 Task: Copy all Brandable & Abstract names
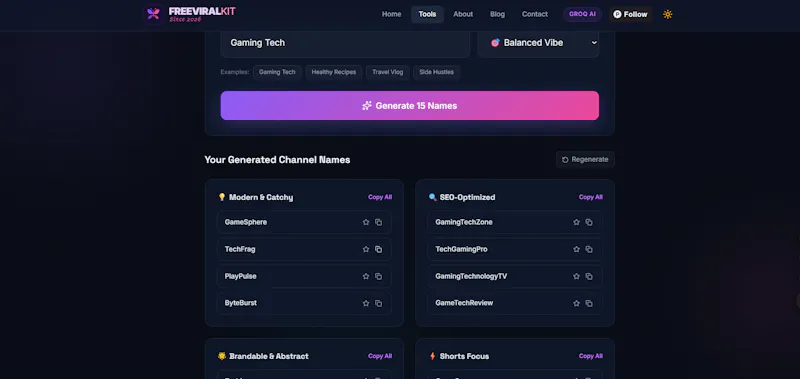[380, 357]
